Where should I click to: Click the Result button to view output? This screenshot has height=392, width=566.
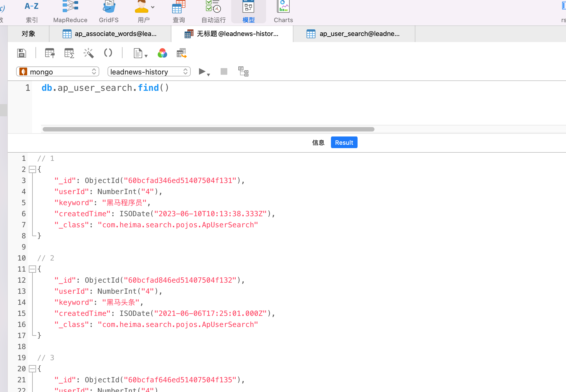coord(344,142)
